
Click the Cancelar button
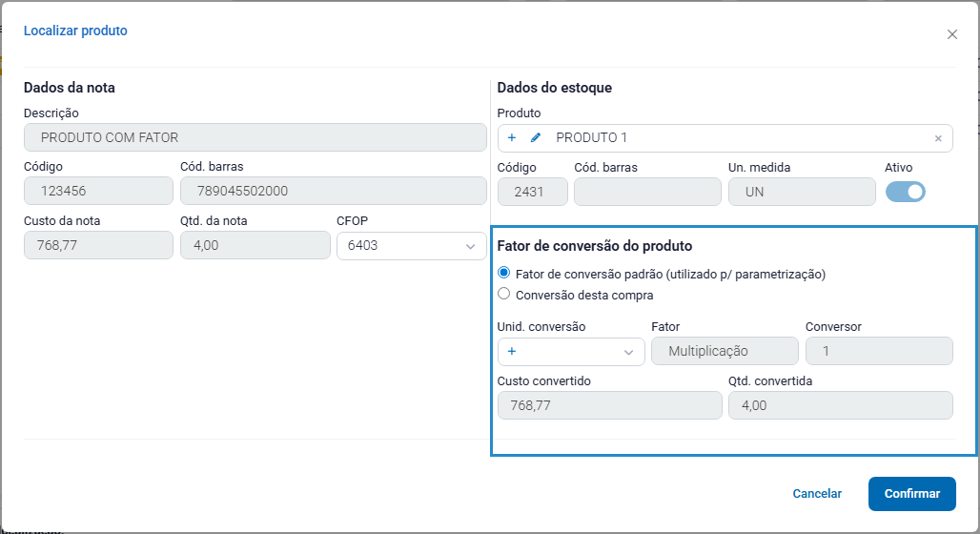(817, 494)
